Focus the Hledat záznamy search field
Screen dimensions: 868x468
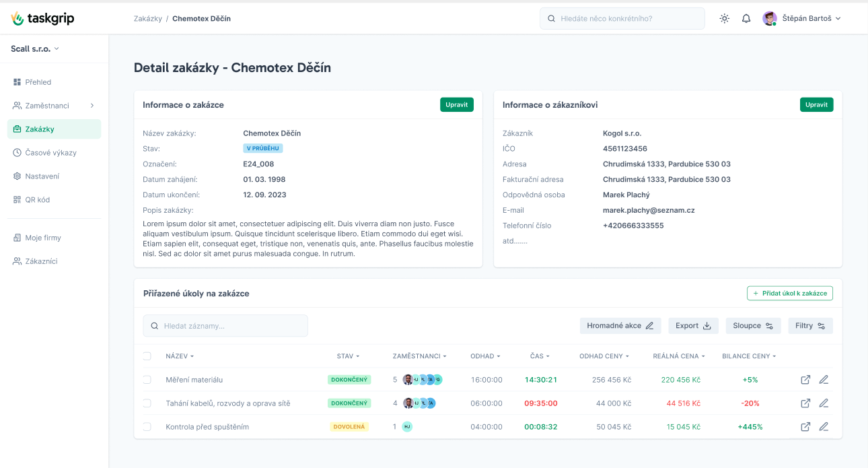click(x=225, y=326)
